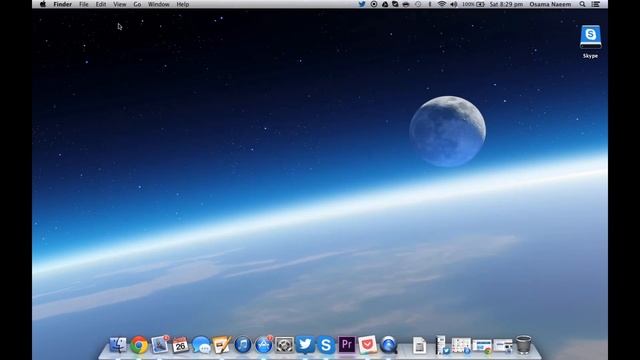640x360 pixels.
Task: Open the Finder menu
Action: click(x=62, y=4)
